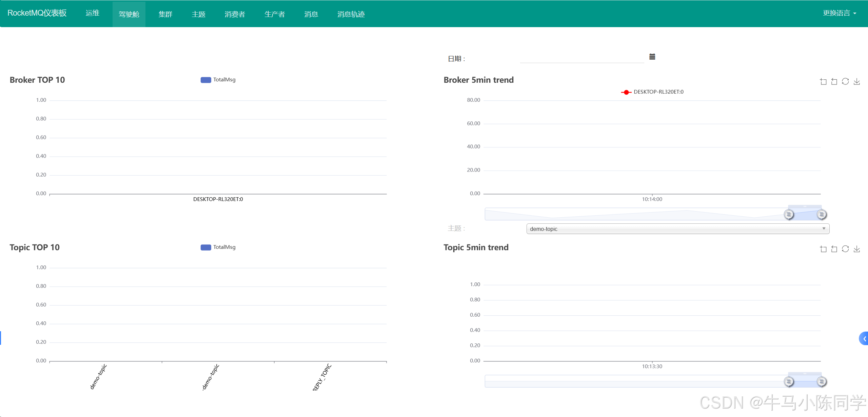Click Broker trend zoom area icon
Screen dimensions: 868x417
(823, 81)
